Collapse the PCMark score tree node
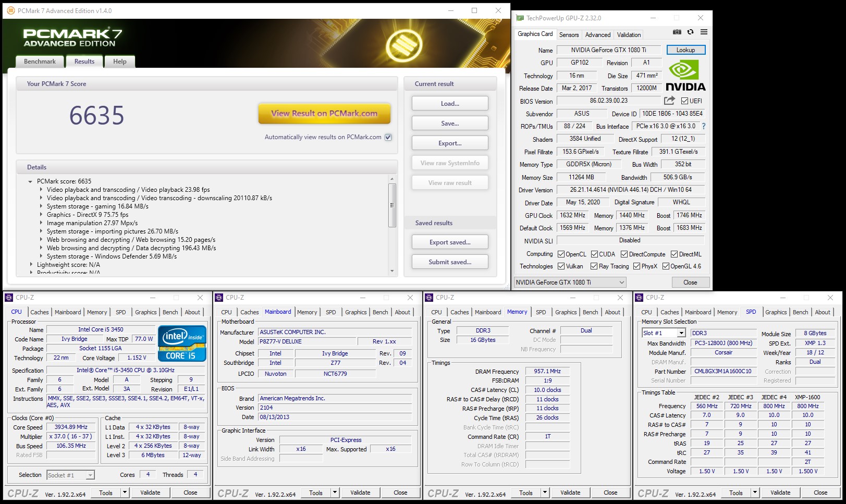This screenshot has height=504, width=846. click(30, 181)
